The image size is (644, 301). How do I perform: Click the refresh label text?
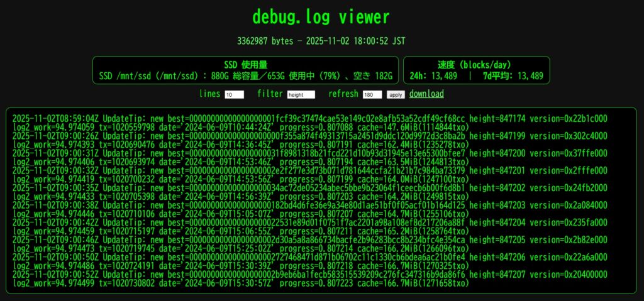pyautogui.click(x=343, y=94)
